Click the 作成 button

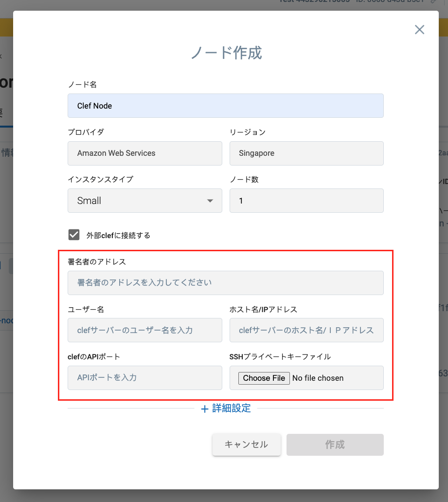335,445
